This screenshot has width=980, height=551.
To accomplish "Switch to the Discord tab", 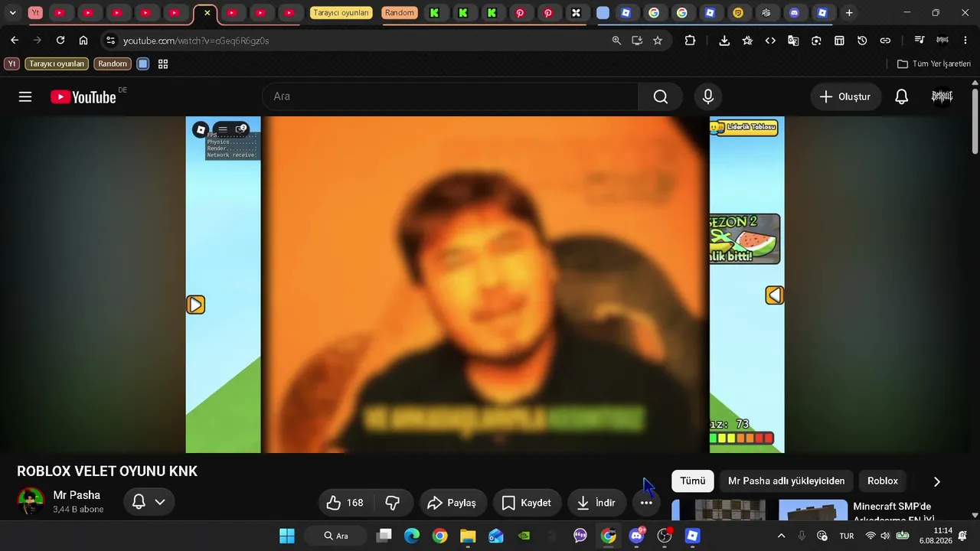I will click(x=794, y=13).
